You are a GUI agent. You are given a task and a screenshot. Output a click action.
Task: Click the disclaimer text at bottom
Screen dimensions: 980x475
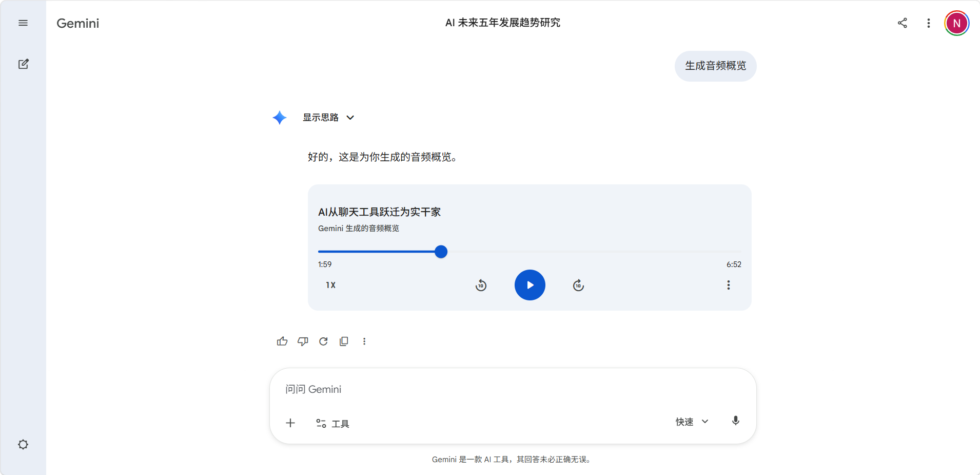512,460
